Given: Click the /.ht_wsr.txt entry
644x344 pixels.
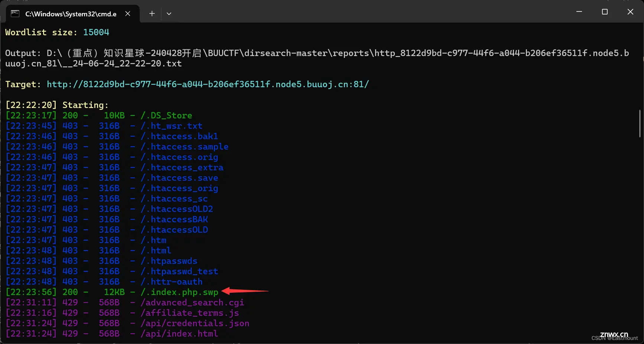Looking at the screenshot, I should click(172, 126).
